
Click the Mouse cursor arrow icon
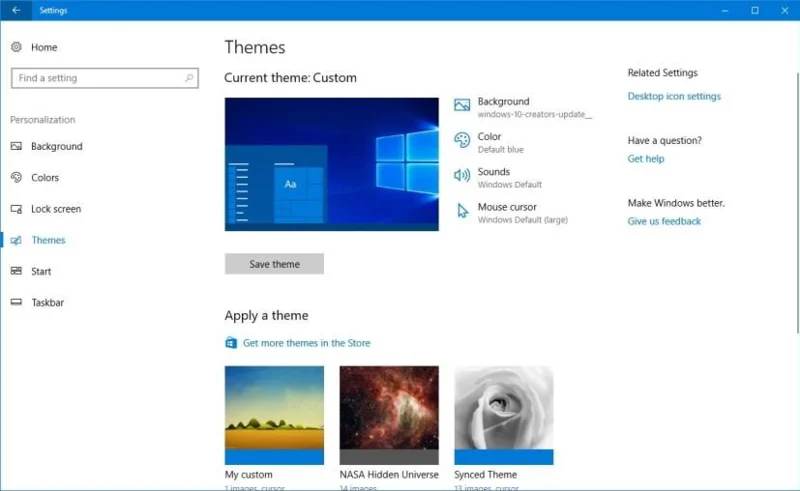tap(462, 210)
